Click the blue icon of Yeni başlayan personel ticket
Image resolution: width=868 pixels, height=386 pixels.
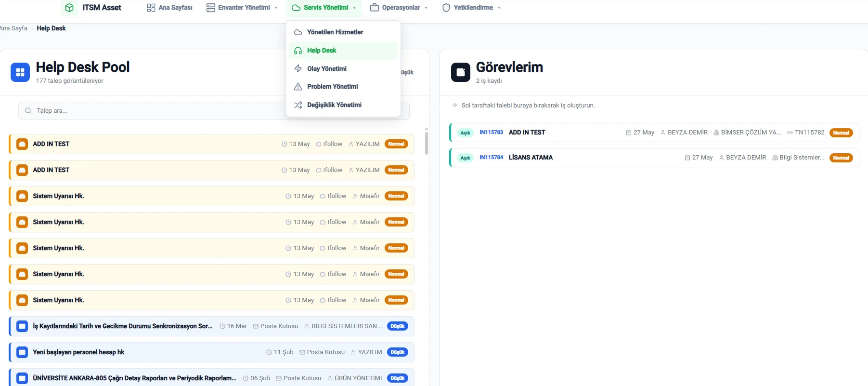pos(22,352)
